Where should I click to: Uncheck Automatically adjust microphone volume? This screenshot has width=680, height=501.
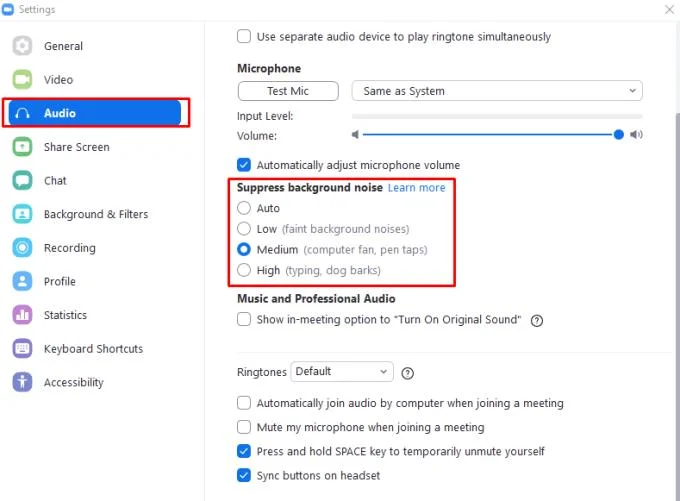pyautogui.click(x=244, y=165)
